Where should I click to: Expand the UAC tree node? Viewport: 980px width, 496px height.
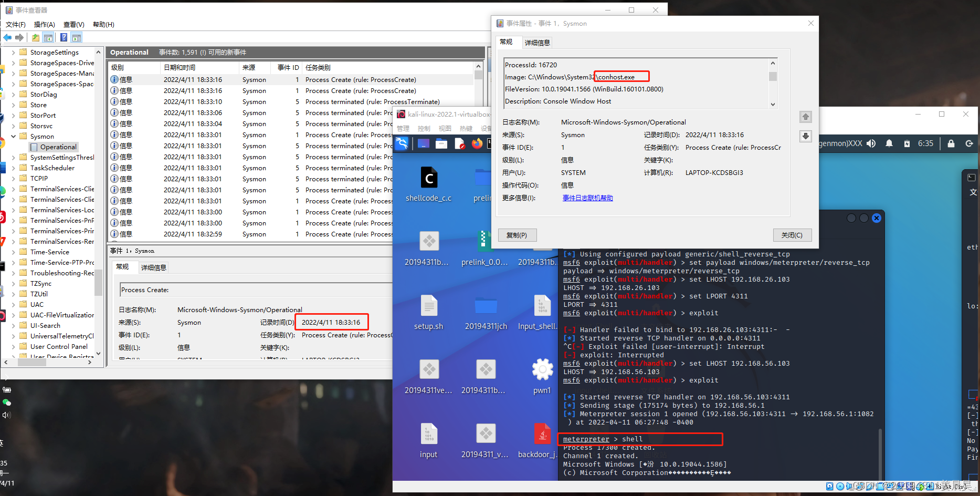point(13,305)
